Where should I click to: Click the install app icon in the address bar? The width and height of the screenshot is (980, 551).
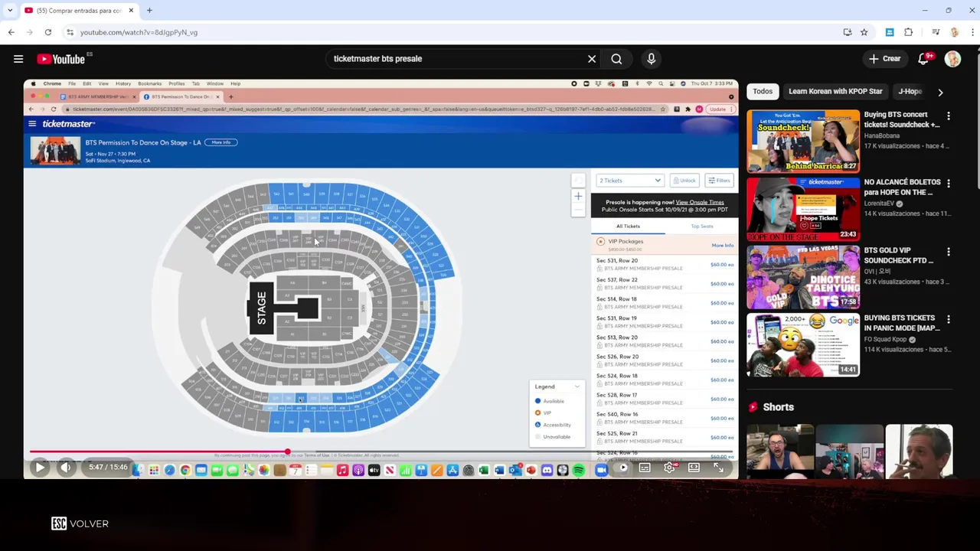point(848,32)
